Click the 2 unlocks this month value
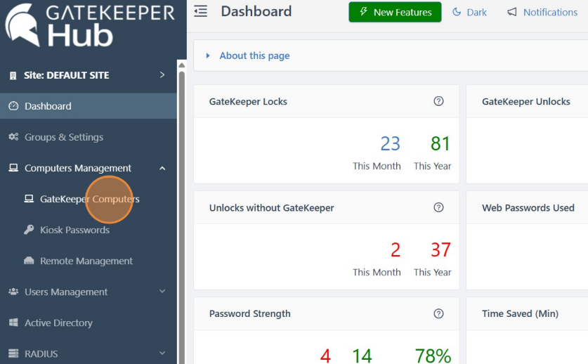Screen dimensions: 588x364 396,250
